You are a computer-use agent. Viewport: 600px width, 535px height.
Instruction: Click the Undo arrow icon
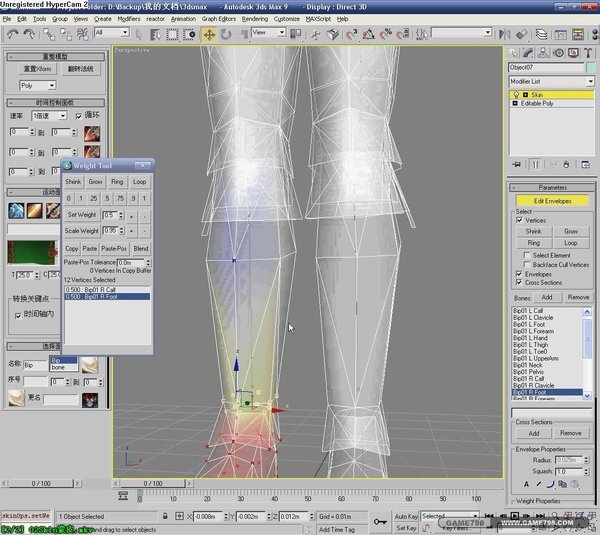13,34
